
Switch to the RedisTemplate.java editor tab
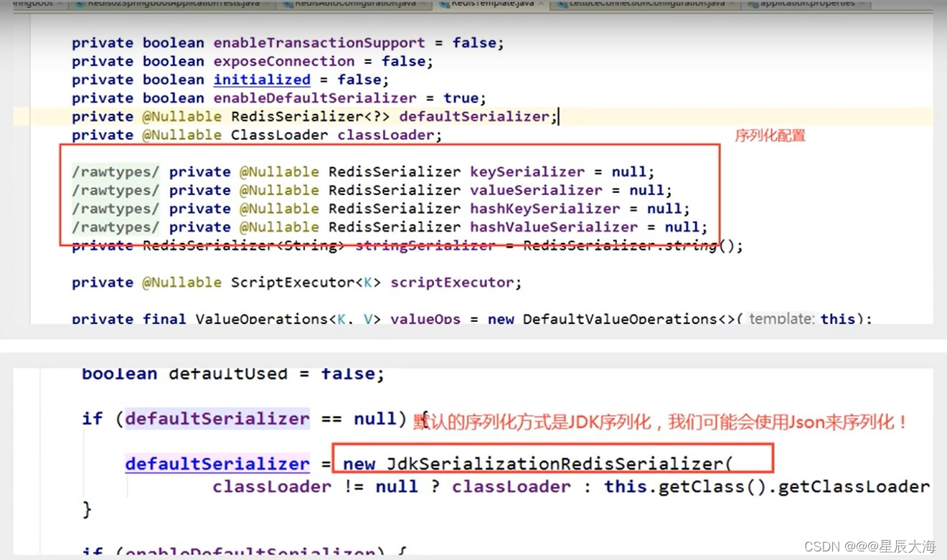coord(491,4)
